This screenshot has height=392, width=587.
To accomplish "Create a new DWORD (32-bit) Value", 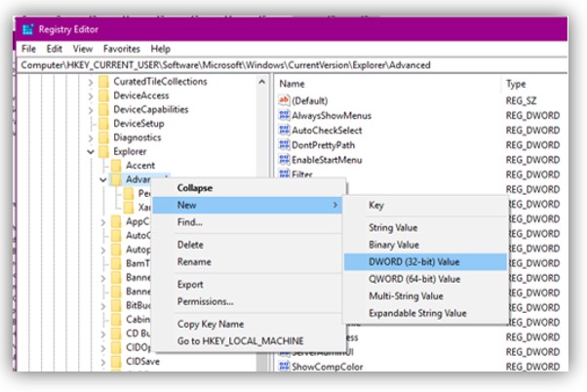I will (x=425, y=261).
